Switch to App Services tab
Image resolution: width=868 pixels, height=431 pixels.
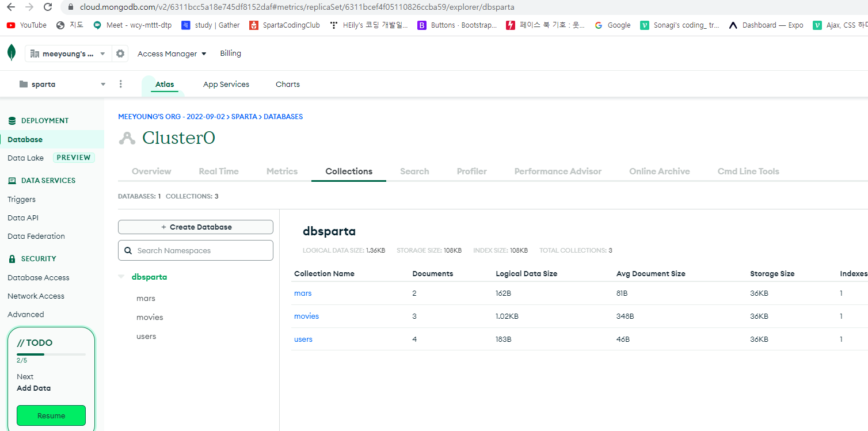tap(226, 85)
